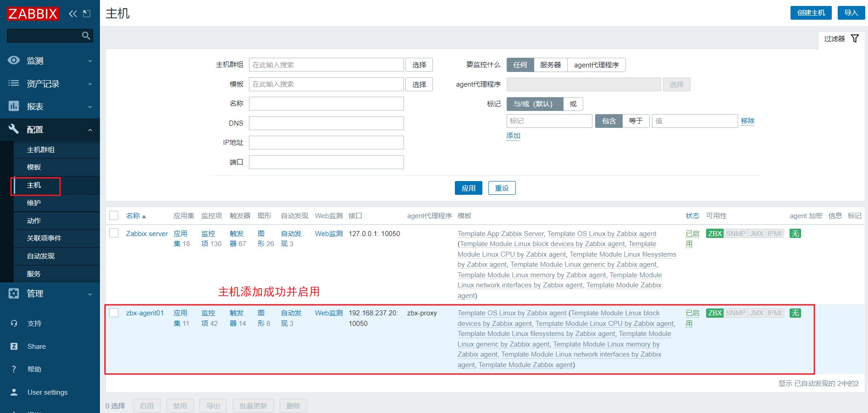Click the 导入 button

pos(851,13)
